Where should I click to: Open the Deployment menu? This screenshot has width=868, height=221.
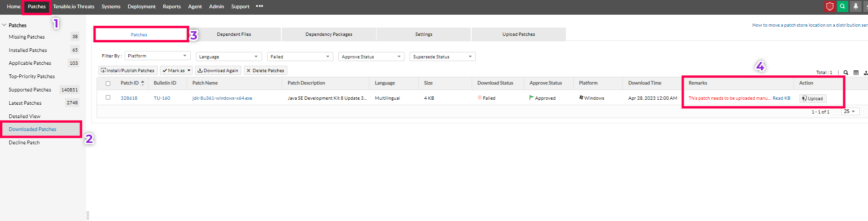pos(142,6)
